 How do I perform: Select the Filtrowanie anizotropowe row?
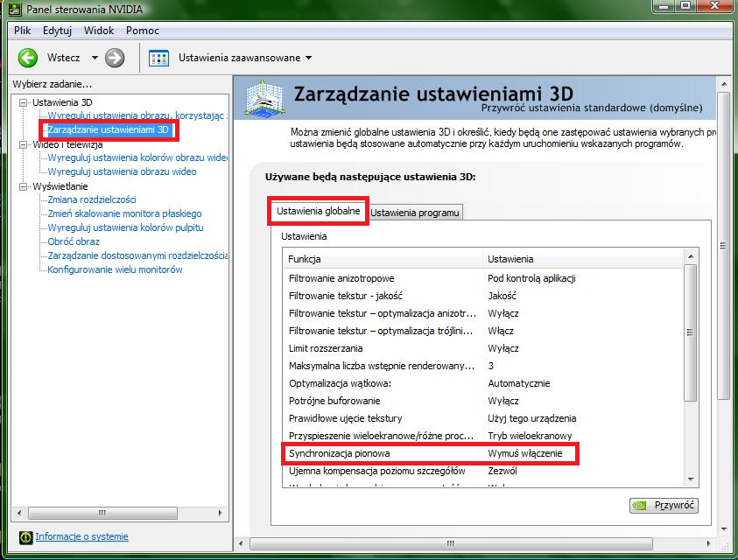coord(483,278)
